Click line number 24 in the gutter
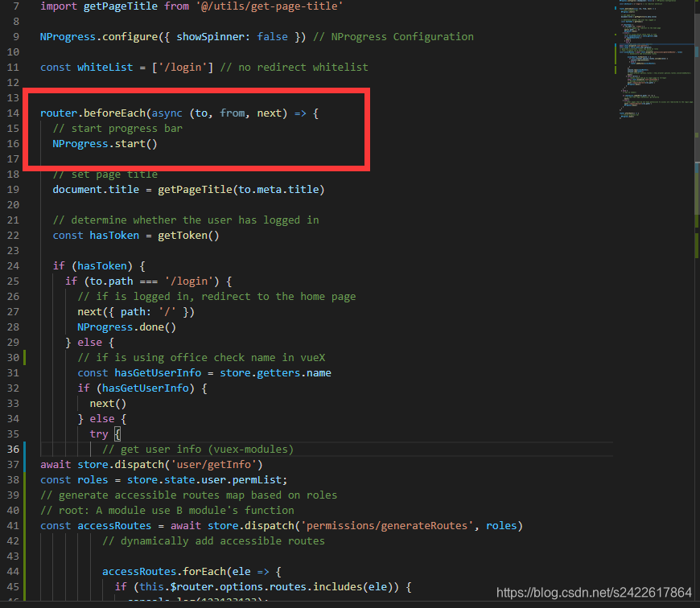Viewport: 700px width, 608px height. pos(13,266)
